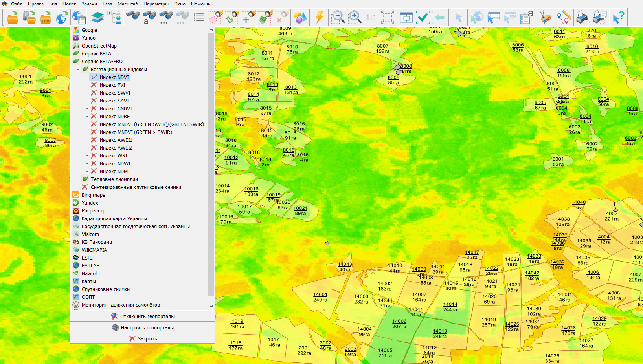Screen dimensions: 643x364
Task: Open the paint palette tool
Action: pyautogui.click(x=545, y=17)
